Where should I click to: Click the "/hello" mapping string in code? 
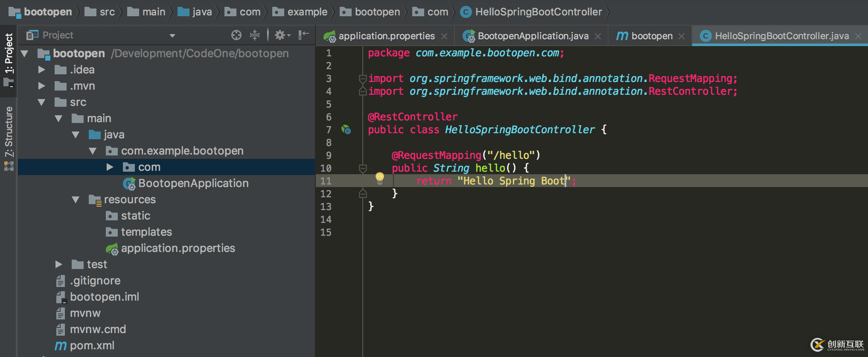pos(511,155)
